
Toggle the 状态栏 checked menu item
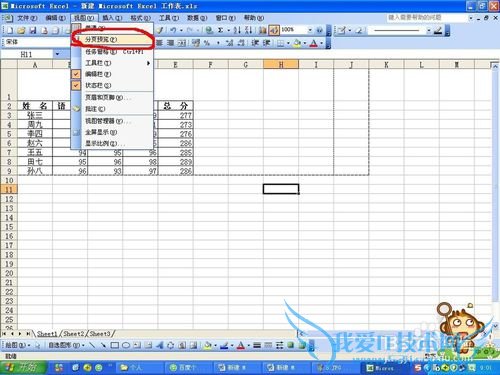point(112,85)
